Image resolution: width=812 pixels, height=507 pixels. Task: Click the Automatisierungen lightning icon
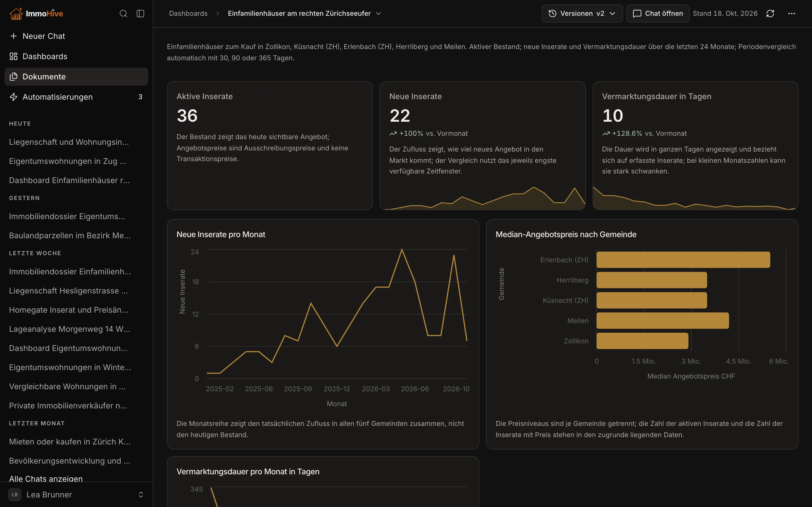coord(14,97)
